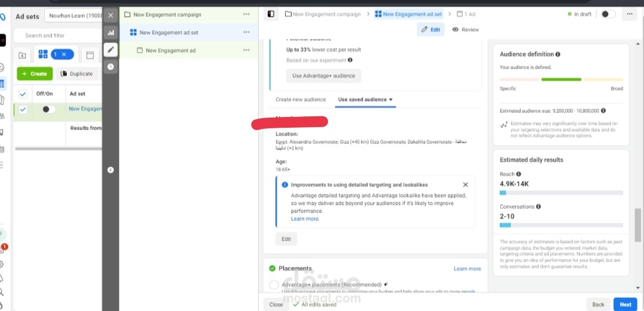Select the campaign folder icon in the tree
The width and height of the screenshot is (644, 311).
(x=128, y=14)
